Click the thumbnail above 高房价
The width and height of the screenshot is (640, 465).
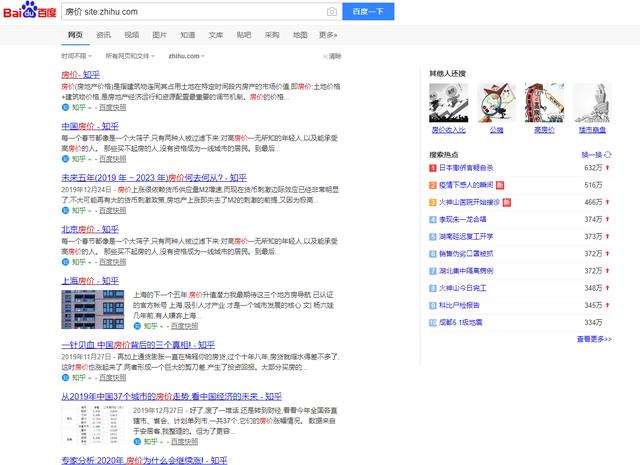[x=544, y=103]
